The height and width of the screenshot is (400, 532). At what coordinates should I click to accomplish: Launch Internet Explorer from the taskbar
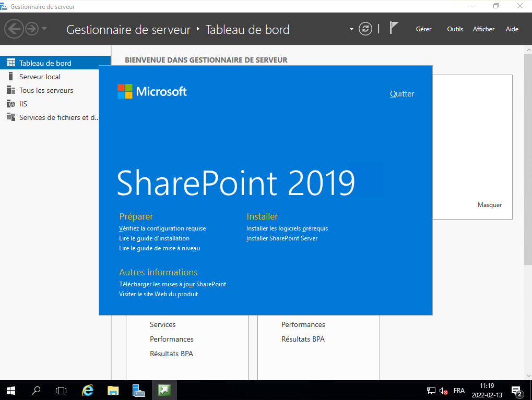click(88, 391)
